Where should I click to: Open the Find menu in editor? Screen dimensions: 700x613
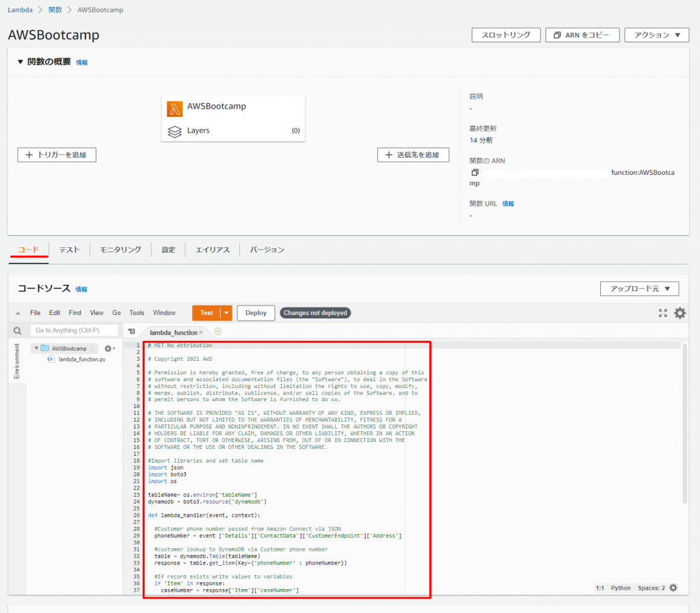coord(75,313)
